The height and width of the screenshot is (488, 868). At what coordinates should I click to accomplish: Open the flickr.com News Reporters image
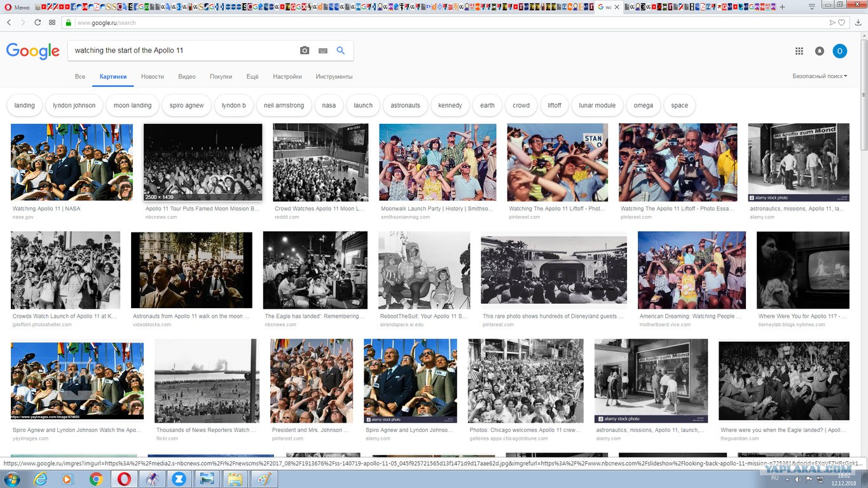[207, 381]
